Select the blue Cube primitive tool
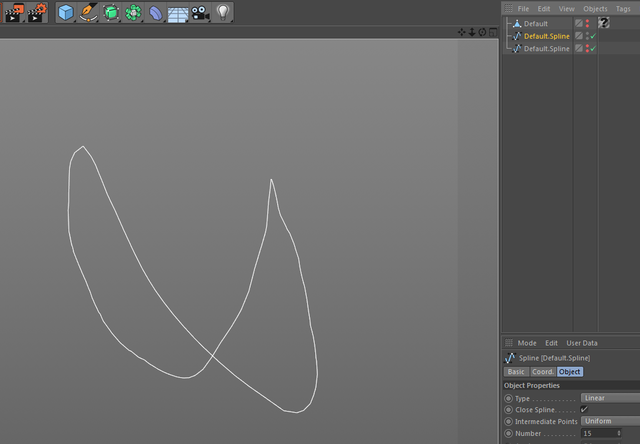 pyautogui.click(x=66, y=13)
